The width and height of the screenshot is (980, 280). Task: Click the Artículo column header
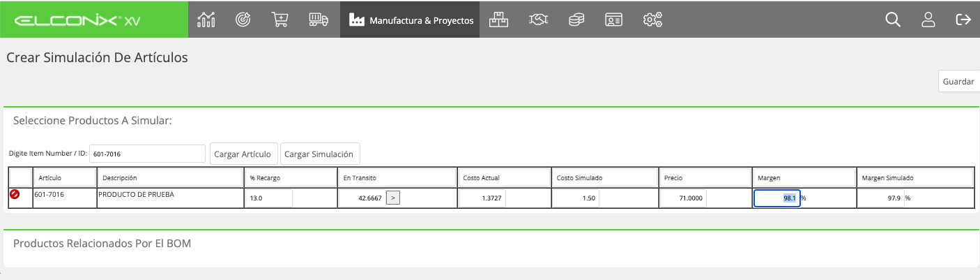(63, 177)
